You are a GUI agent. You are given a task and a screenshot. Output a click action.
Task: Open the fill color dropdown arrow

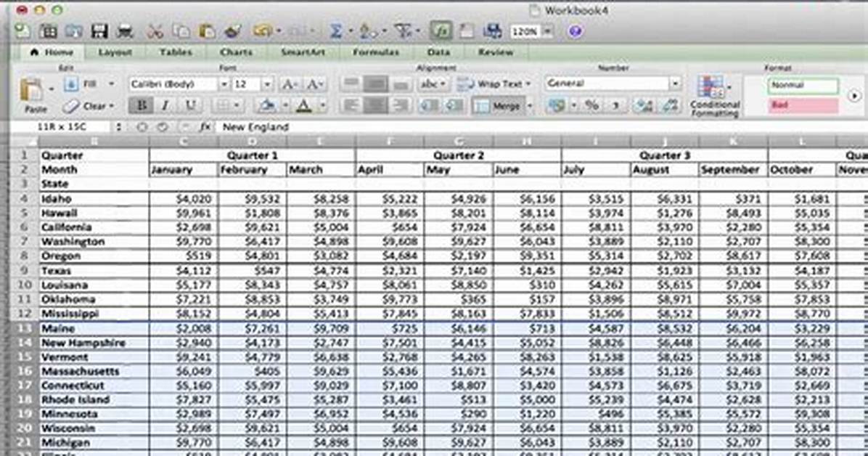[286, 105]
